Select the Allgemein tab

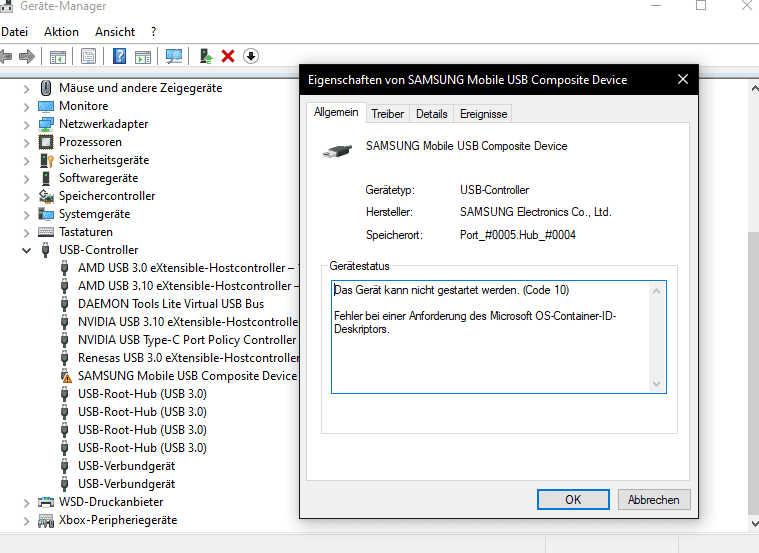pos(336,112)
